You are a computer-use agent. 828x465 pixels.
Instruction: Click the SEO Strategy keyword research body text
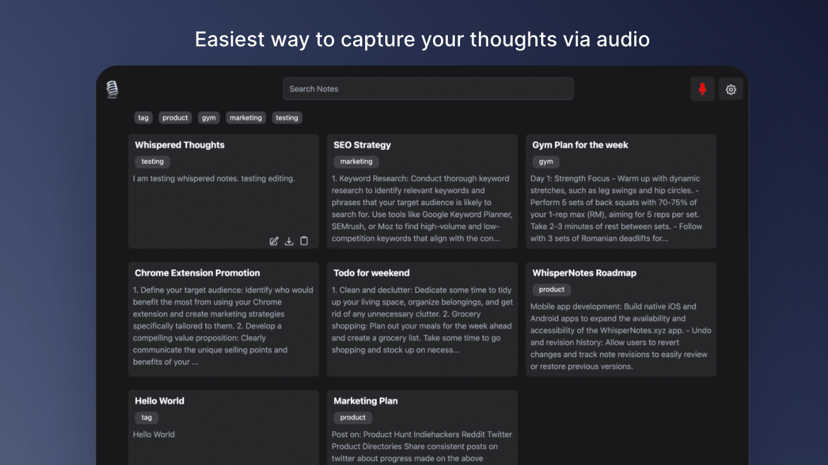pyautogui.click(x=422, y=208)
